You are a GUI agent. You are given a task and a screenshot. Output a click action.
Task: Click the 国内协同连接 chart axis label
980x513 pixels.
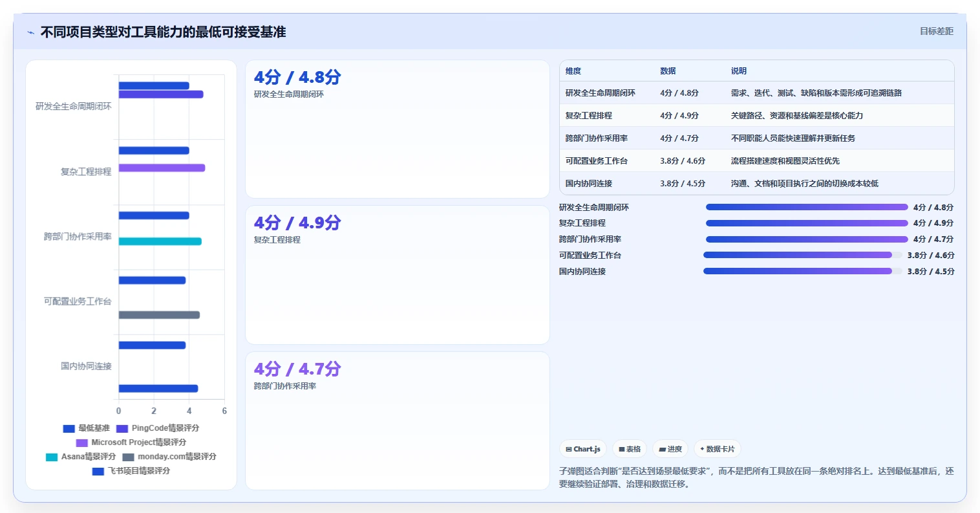point(86,366)
